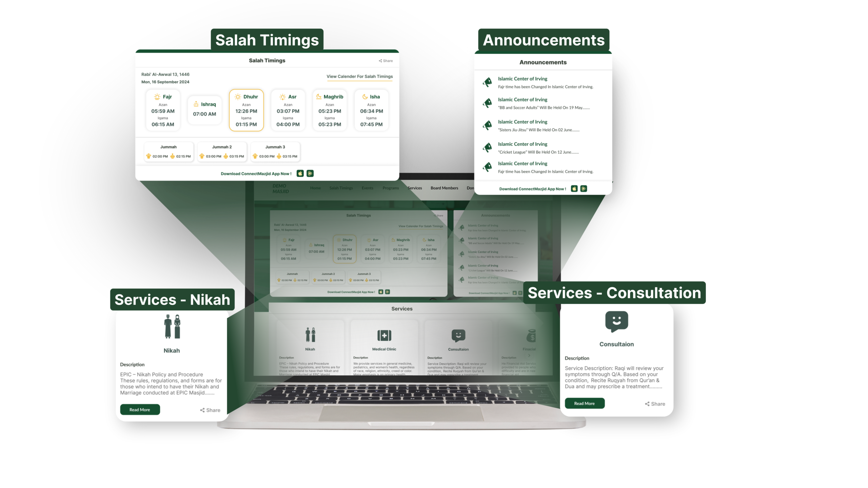868x488 pixels.
Task: Click the megaphone icon for Sisters Jiu-Jitsu event
Action: point(488,125)
